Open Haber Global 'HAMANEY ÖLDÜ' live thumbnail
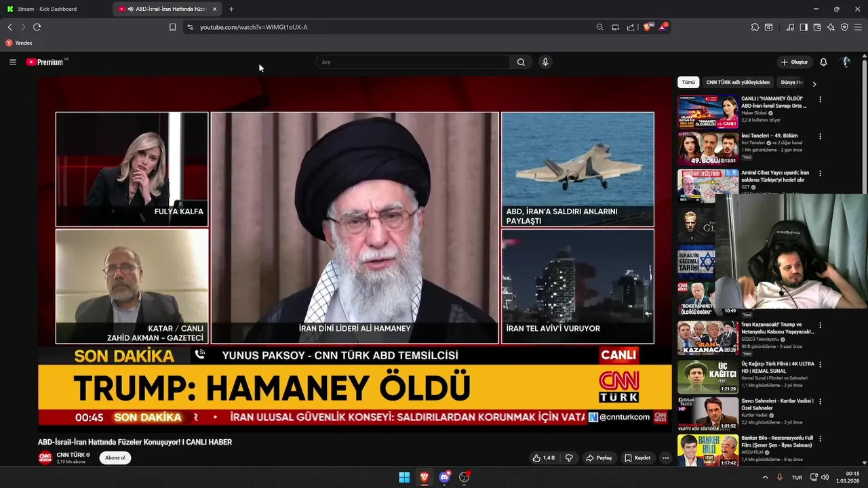The image size is (868, 488). [708, 112]
